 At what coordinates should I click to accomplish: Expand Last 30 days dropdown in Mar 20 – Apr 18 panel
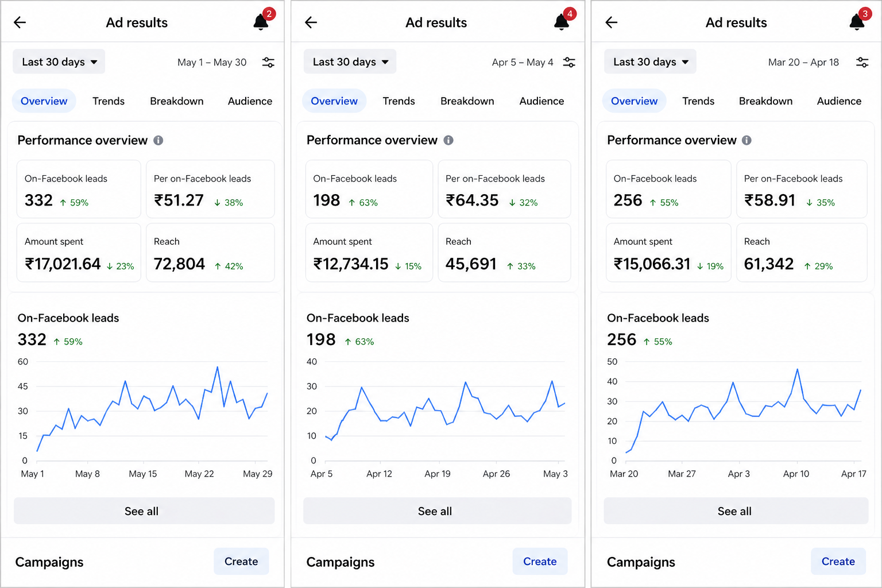pyautogui.click(x=650, y=61)
